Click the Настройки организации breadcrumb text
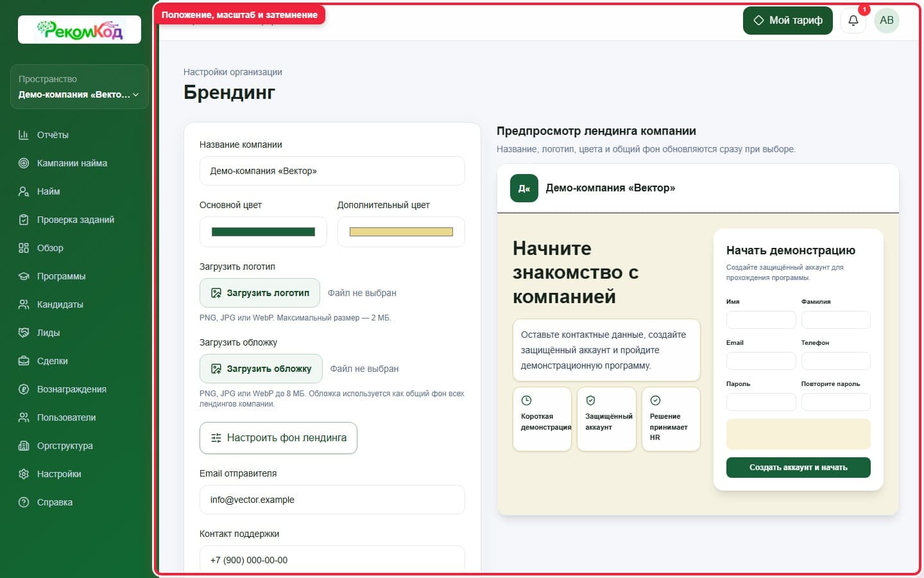Image resolution: width=924 pixels, height=578 pixels. tap(233, 72)
